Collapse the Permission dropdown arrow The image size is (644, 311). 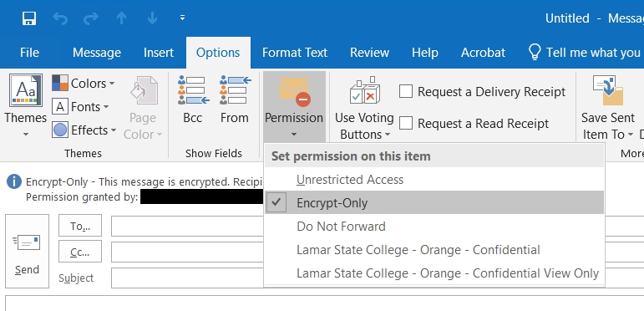(x=294, y=135)
